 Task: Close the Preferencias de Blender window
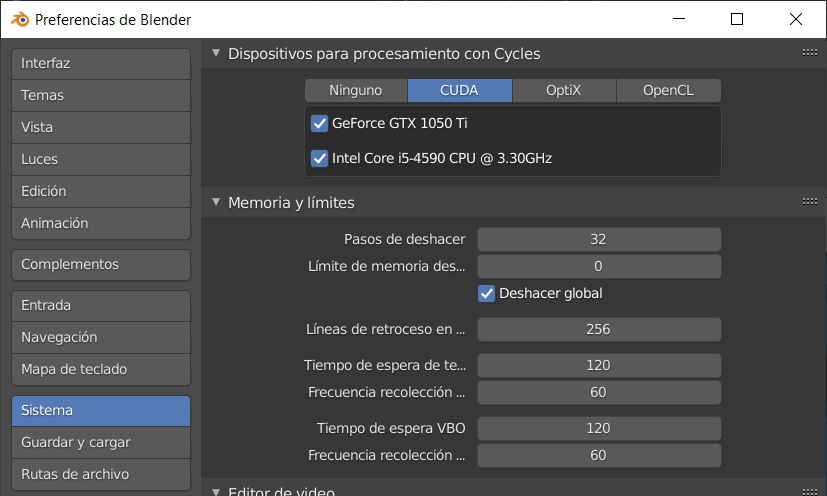pos(796,19)
